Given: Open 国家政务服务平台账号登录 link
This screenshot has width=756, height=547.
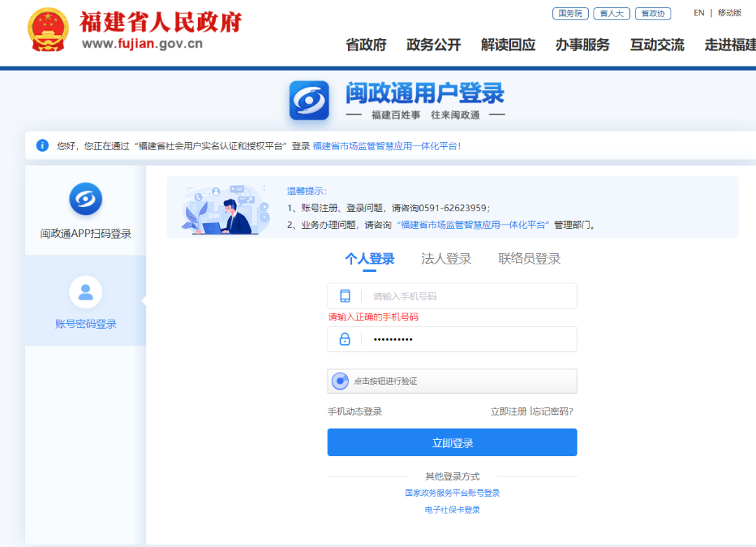Looking at the screenshot, I should [452, 493].
